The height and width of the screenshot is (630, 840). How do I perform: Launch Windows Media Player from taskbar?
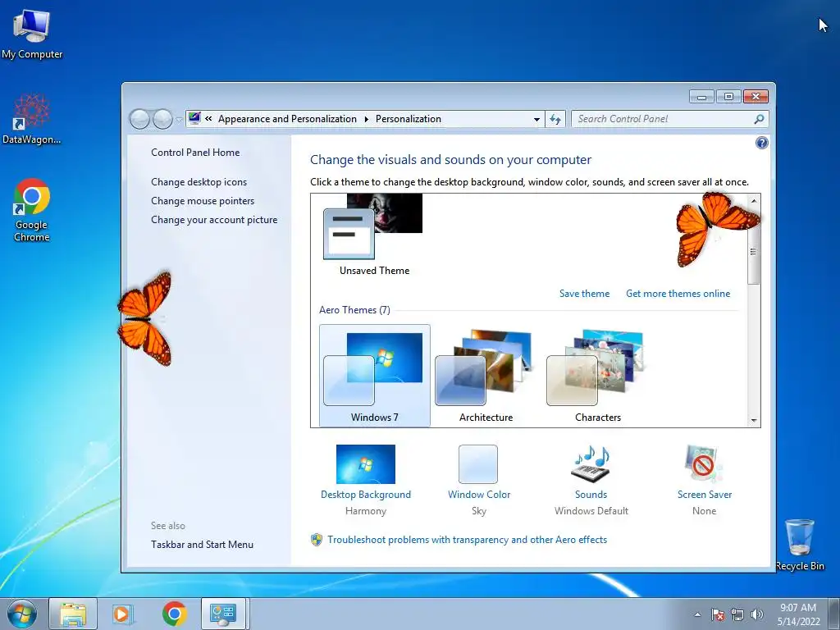123,614
